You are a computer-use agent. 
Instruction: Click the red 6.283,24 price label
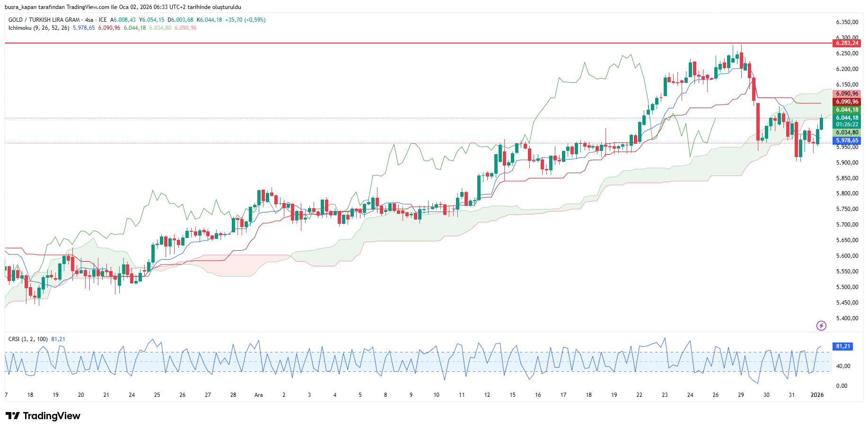(x=847, y=43)
